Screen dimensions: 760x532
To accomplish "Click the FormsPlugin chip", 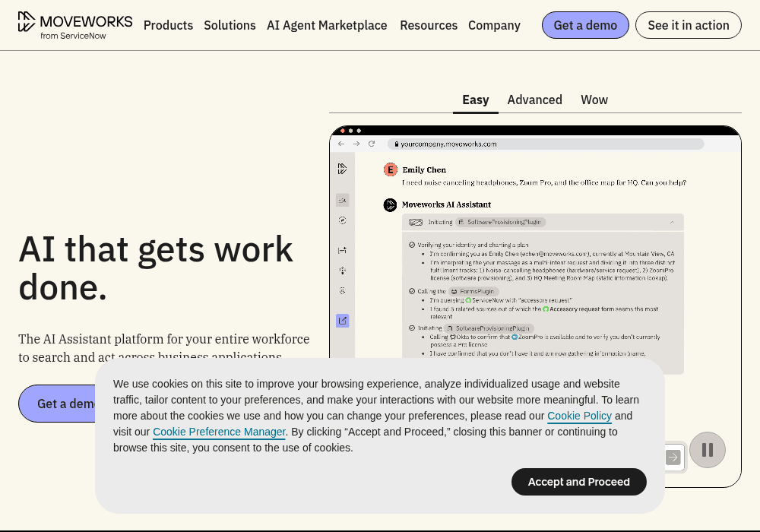I will [473, 292].
